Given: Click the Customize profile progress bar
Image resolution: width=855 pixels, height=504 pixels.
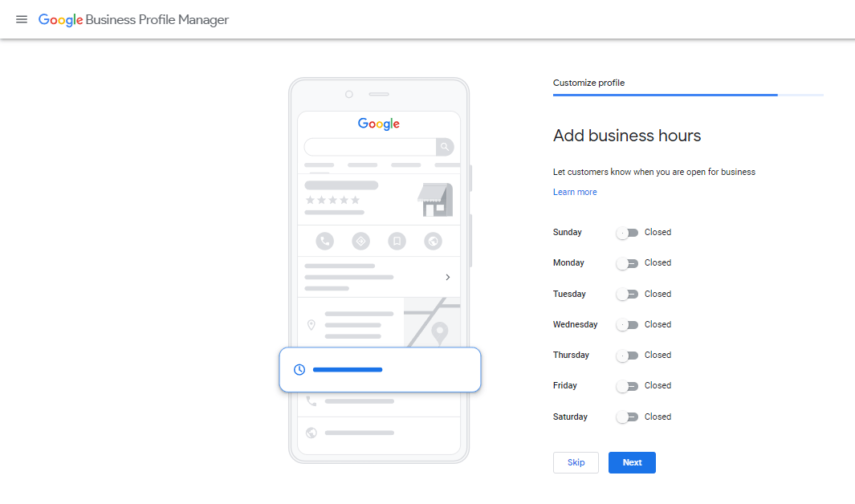Looking at the screenshot, I should pos(687,95).
